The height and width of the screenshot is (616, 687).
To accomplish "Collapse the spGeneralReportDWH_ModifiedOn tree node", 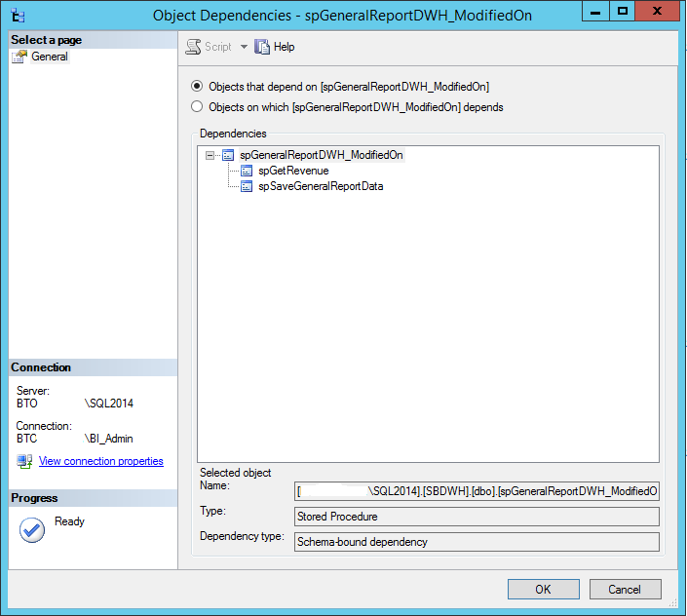I will coord(210,155).
